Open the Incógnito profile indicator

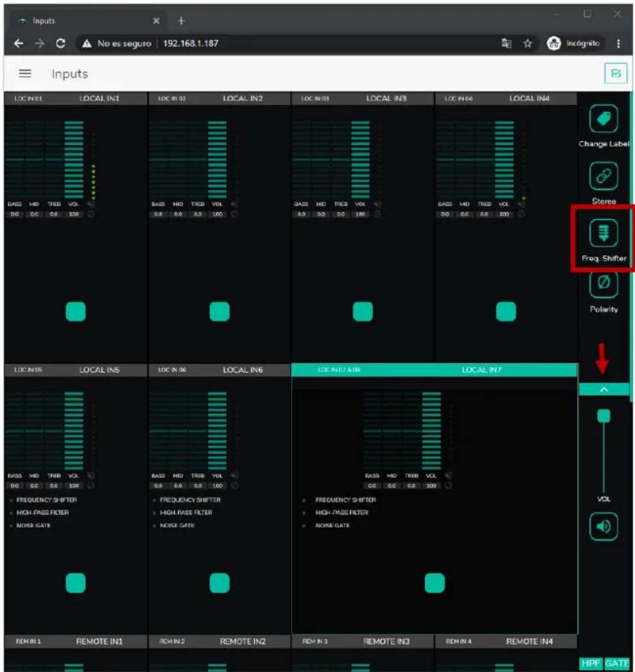pos(574,44)
